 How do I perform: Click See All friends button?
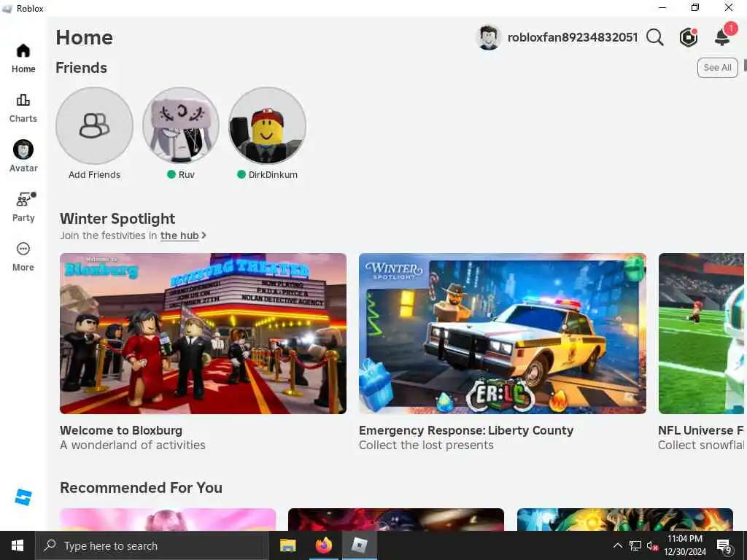(717, 68)
